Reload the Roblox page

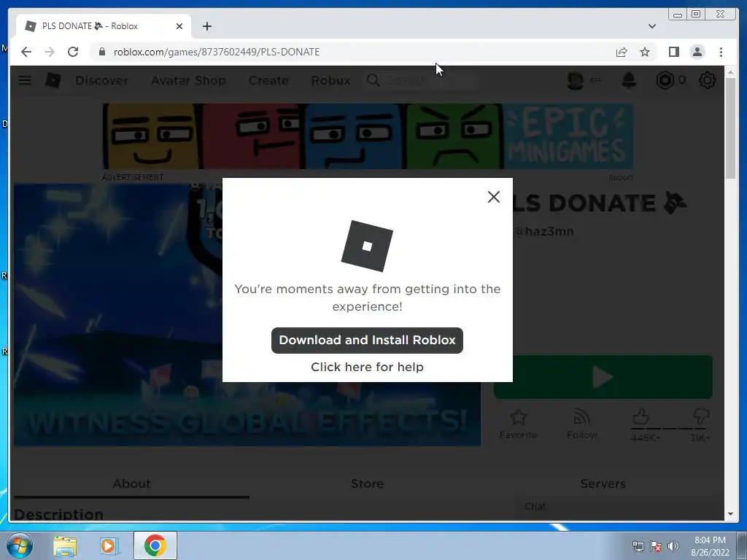(x=73, y=52)
